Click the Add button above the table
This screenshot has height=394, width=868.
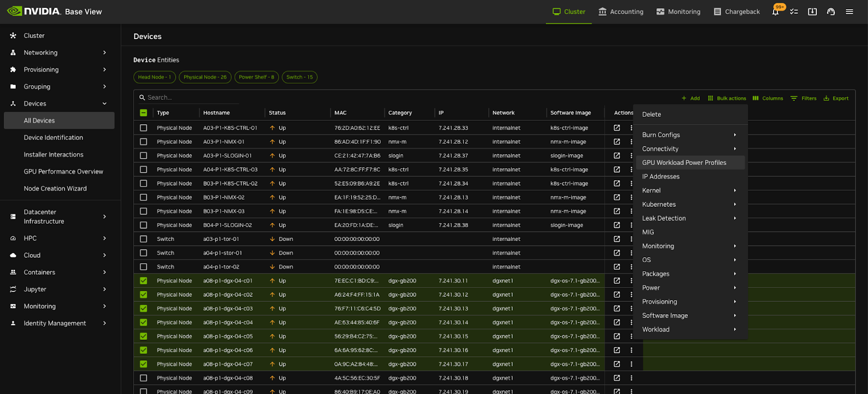[691, 98]
